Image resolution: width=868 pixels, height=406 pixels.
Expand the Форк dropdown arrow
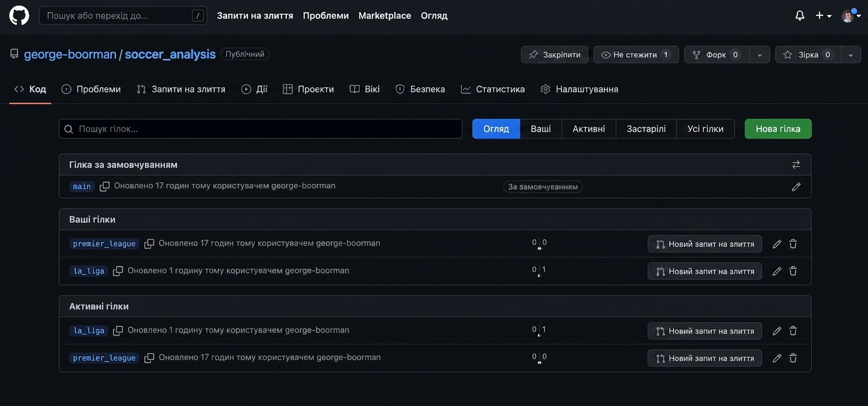(760, 55)
